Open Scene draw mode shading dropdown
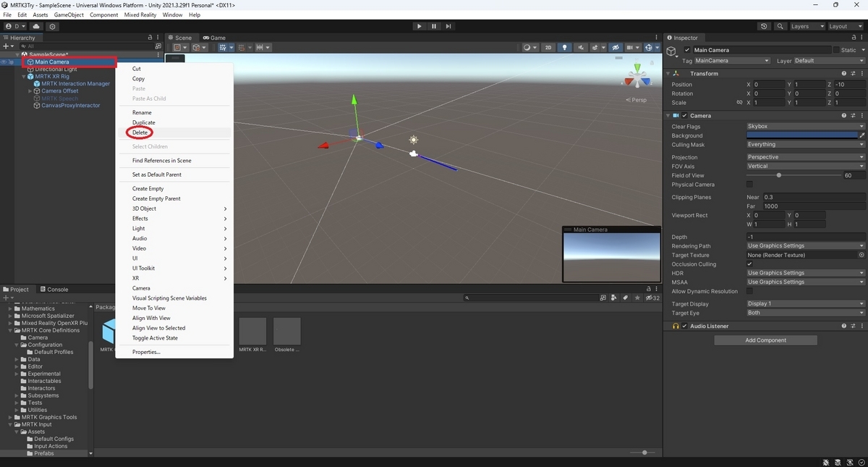Viewport: 868px width, 467px height. click(530, 48)
